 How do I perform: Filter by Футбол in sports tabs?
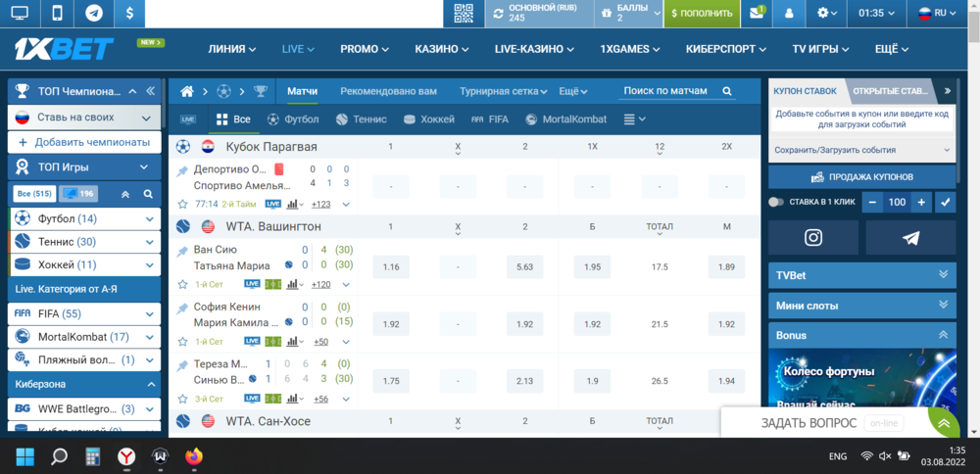[x=293, y=119]
